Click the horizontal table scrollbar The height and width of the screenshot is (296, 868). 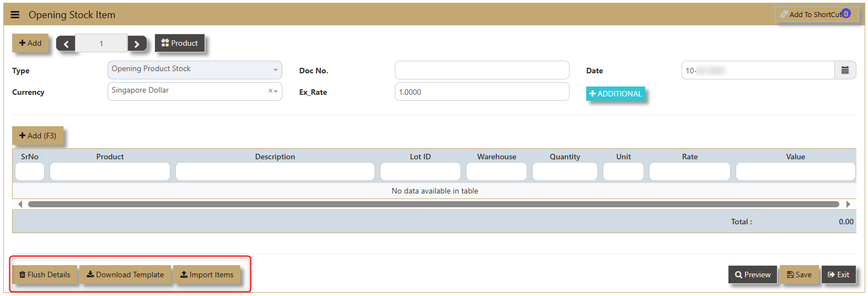click(433, 204)
